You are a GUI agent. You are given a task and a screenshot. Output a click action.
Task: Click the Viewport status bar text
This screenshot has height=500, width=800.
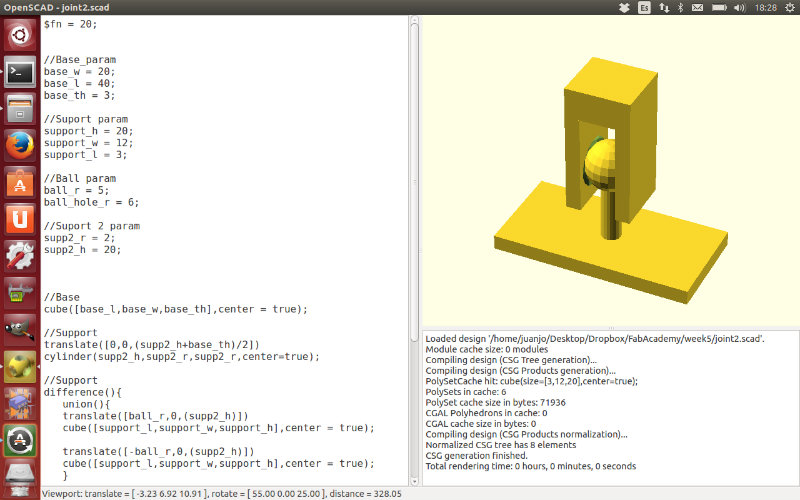click(x=222, y=494)
